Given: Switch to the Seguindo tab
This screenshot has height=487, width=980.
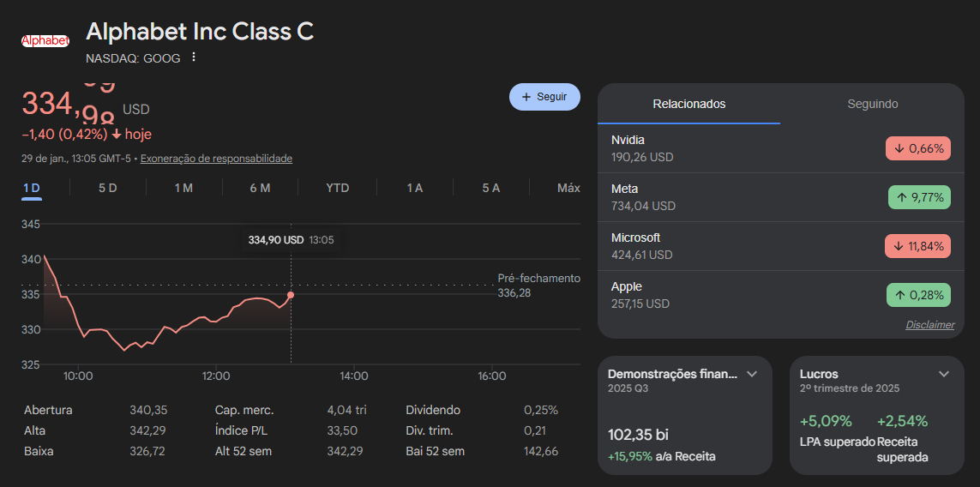Looking at the screenshot, I should click(x=872, y=104).
